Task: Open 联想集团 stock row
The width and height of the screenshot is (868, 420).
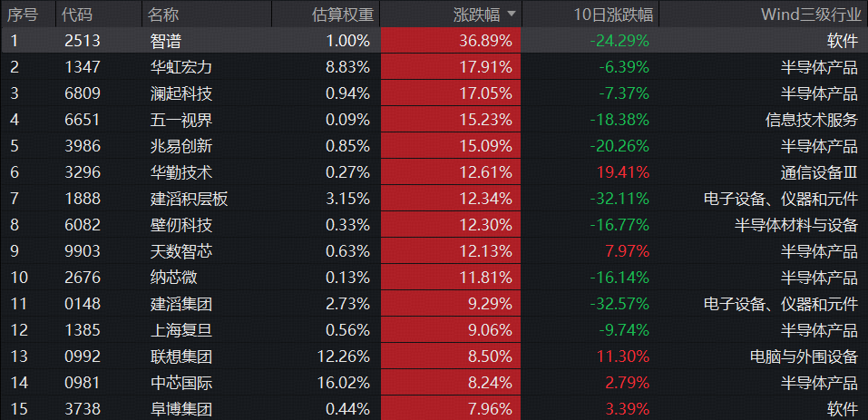Action: (434, 357)
